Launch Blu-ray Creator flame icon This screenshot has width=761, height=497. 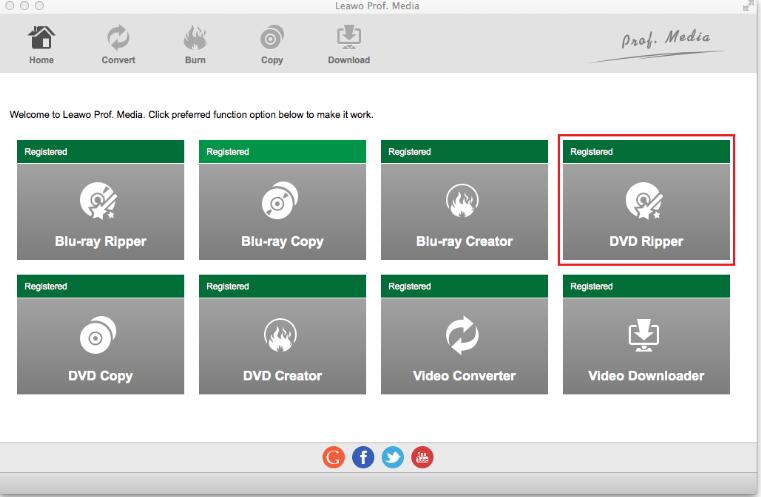pyautogui.click(x=463, y=200)
